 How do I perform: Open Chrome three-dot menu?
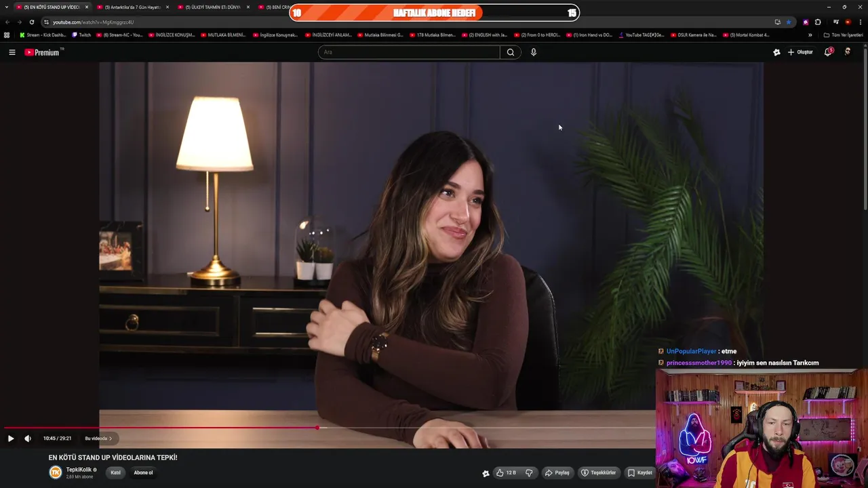[860, 22]
